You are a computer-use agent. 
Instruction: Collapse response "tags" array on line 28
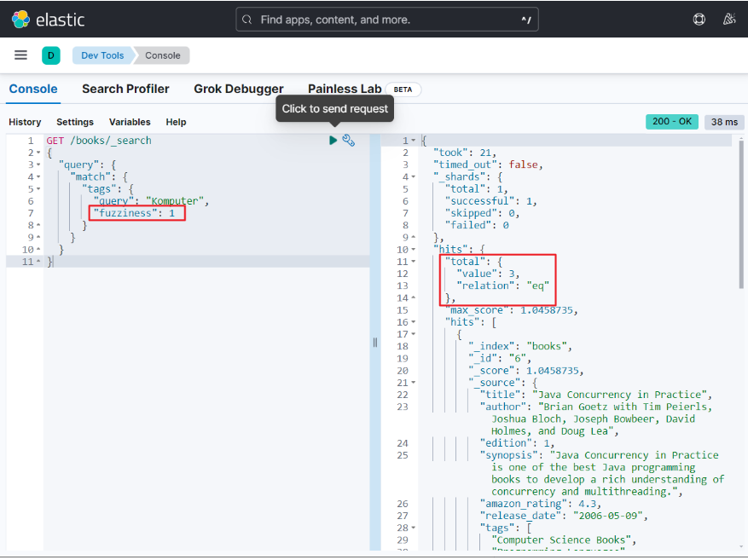click(x=414, y=528)
